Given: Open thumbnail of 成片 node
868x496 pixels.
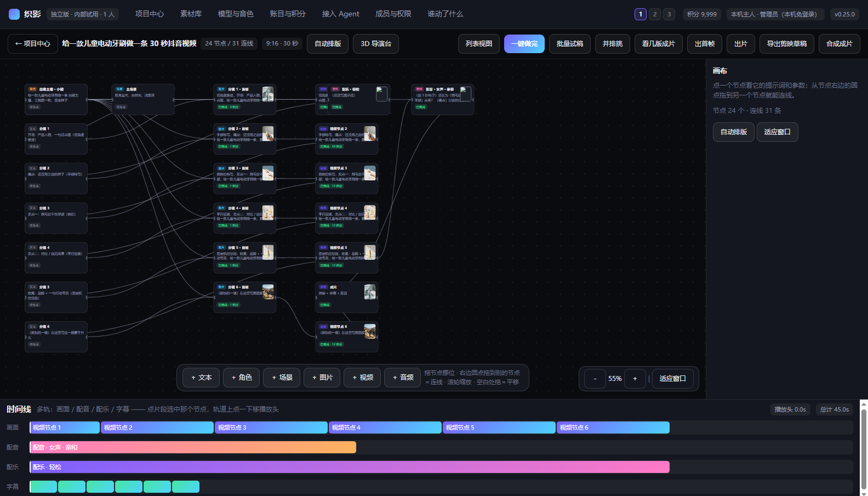Looking at the screenshot, I should tap(370, 292).
